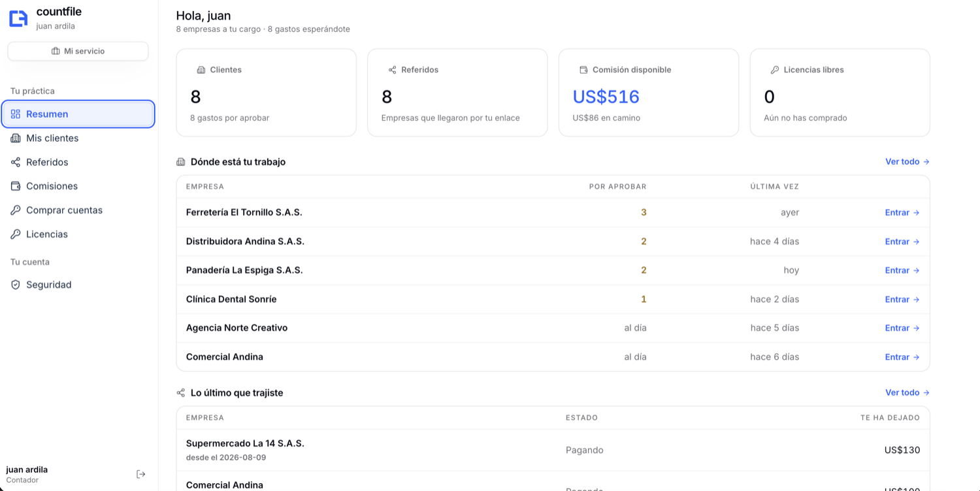The width and height of the screenshot is (980, 491).
Task: Click the Mi servicio button
Action: pyautogui.click(x=78, y=51)
